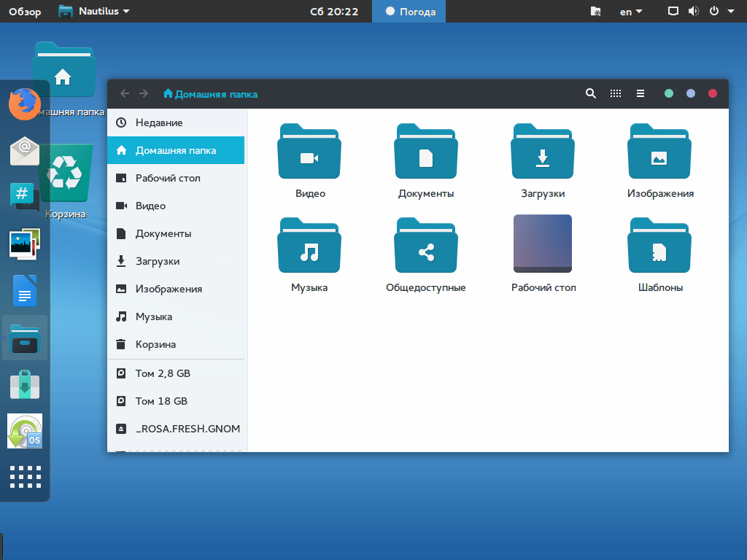Launch Firefox from the dock

click(25, 104)
